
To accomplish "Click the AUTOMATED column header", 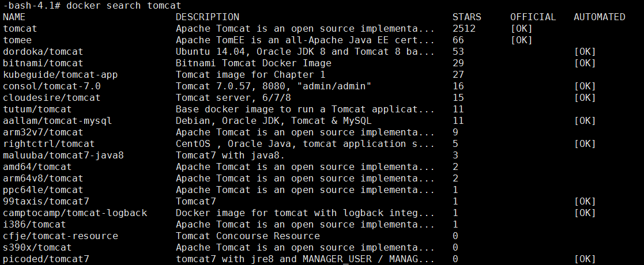I will (600, 17).
